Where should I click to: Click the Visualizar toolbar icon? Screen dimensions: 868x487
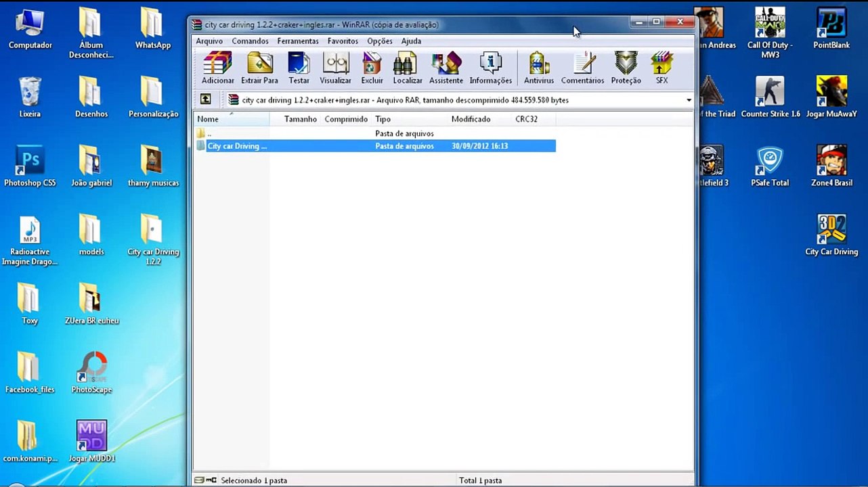(335, 68)
